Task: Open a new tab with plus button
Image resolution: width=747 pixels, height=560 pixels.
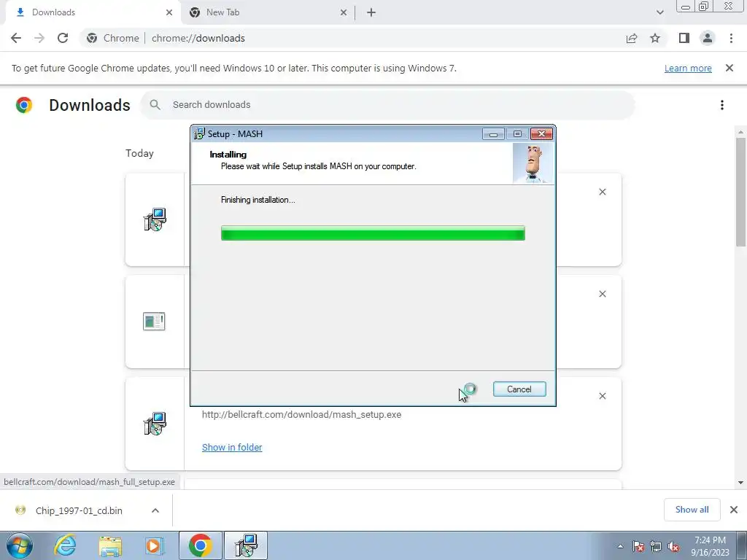Action: (371, 12)
